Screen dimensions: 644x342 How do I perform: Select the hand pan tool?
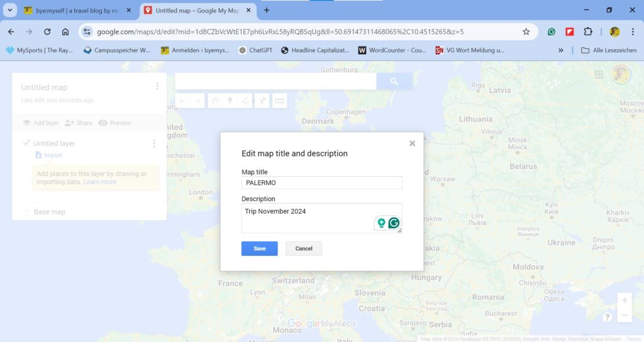pos(215,101)
